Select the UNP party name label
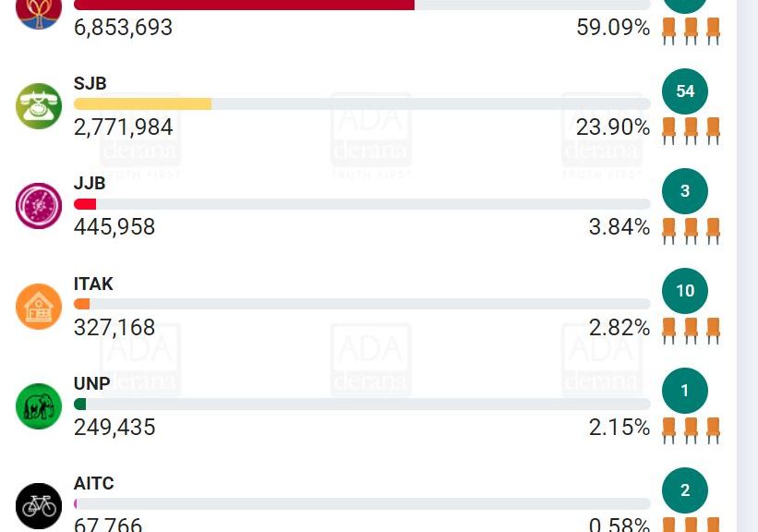Viewport: 758px width, 532px height. (91, 383)
